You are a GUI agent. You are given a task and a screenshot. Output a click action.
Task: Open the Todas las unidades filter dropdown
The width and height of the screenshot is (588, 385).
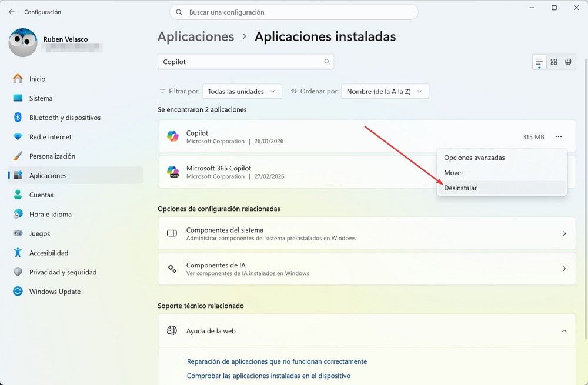(242, 91)
